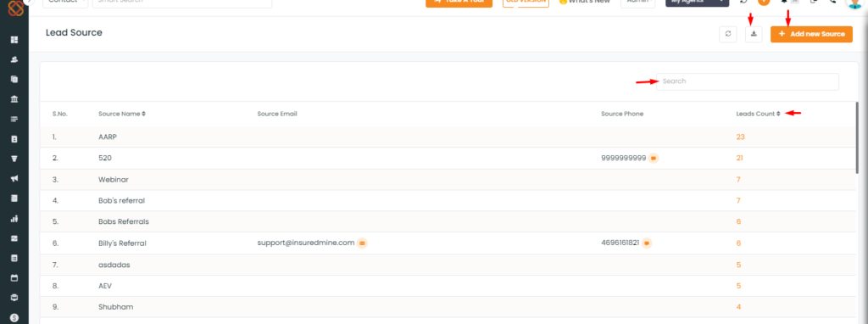Select the AARP source name
868x324 pixels.
tap(108, 137)
